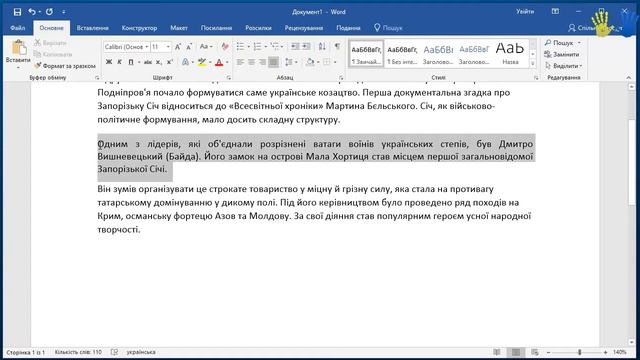Decrease the paragraph indent
Image resolution: width=640 pixels, height=360 pixels.
[x=295, y=47]
